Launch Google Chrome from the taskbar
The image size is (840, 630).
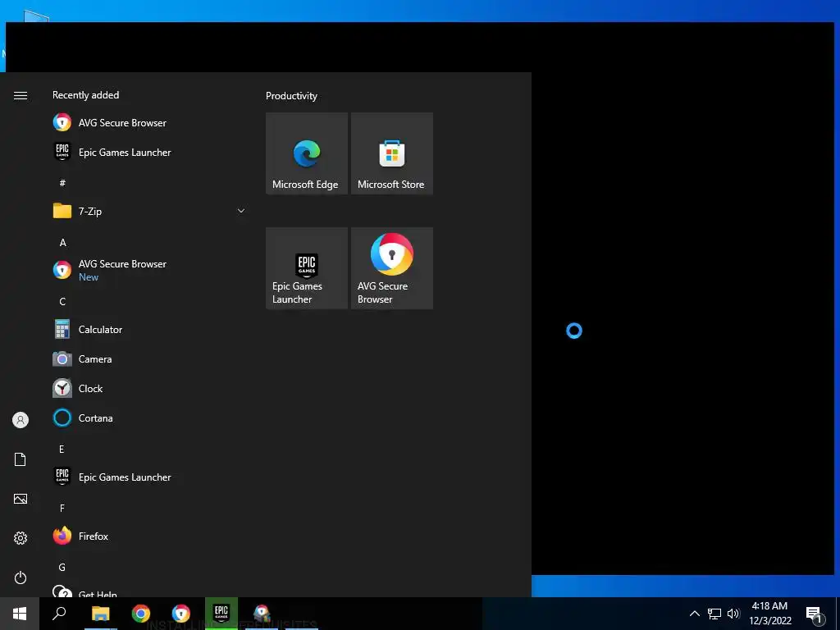tap(141, 614)
